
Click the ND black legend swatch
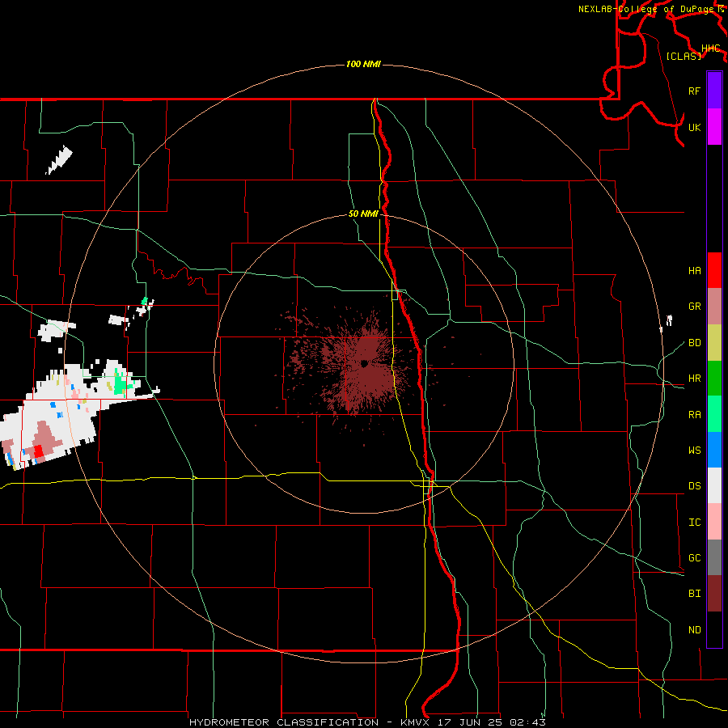tap(714, 629)
